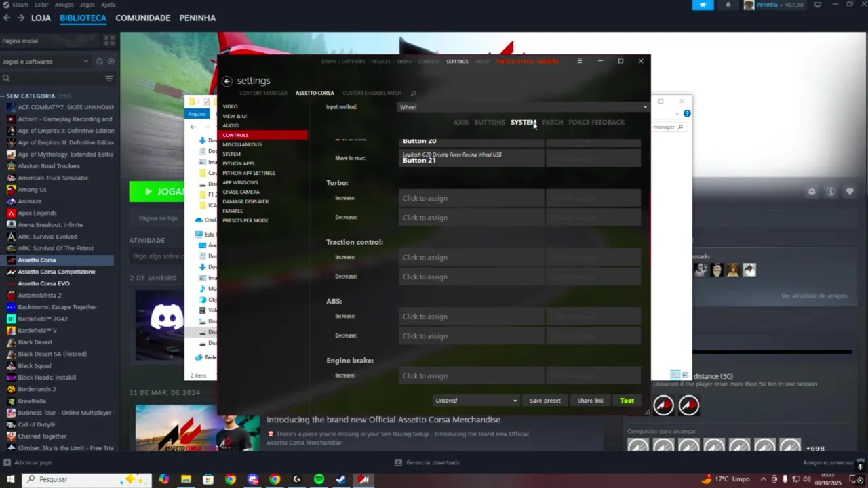Click Share link button
The height and width of the screenshot is (488, 868).
pyautogui.click(x=590, y=401)
